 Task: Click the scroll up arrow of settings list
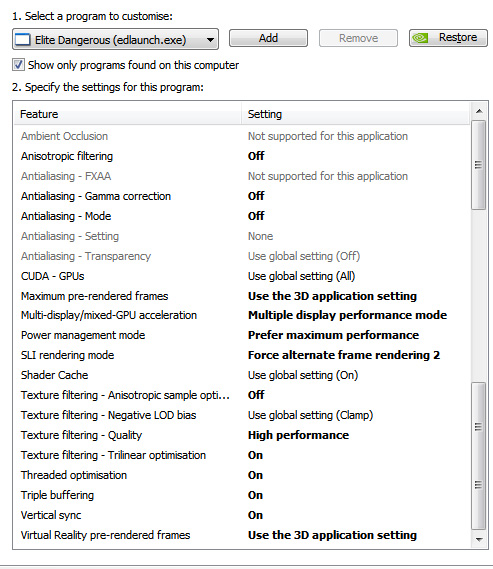click(479, 111)
